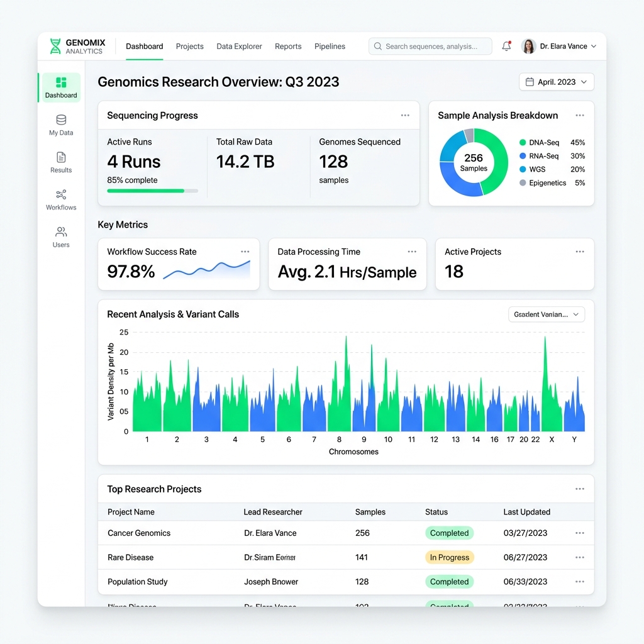Open row actions for Rare Disease
This screenshot has width=644, height=644.
(x=580, y=557)
